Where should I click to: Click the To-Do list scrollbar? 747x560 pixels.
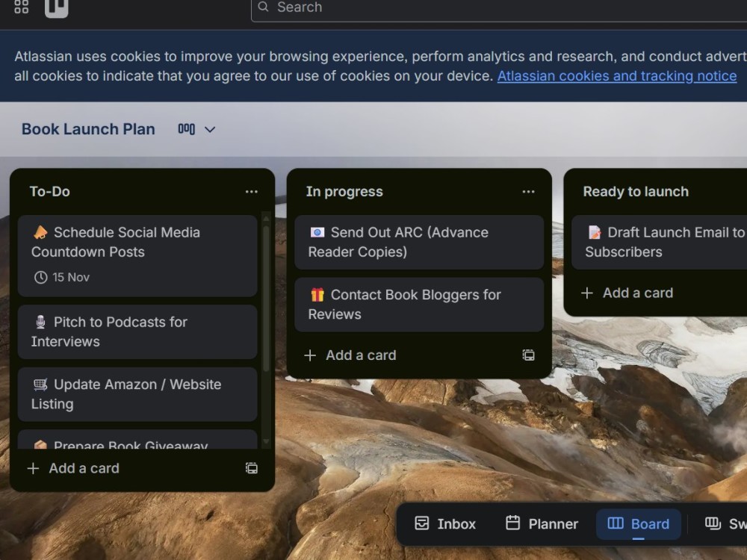[x=267, y=299]
